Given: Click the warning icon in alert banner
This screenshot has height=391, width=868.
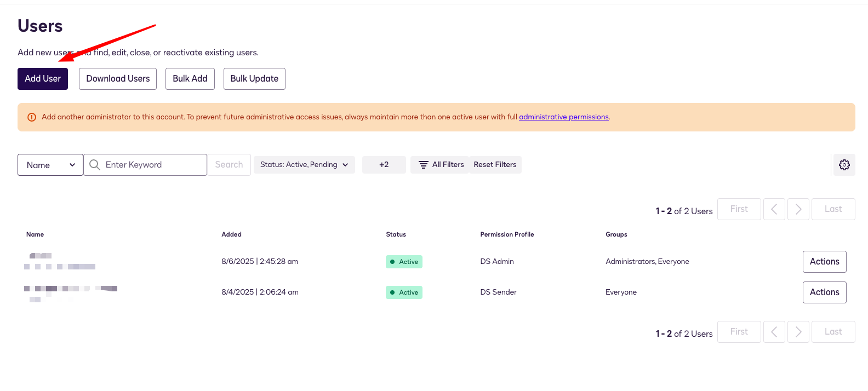Looking at the screenshot, I should (32, 117).
